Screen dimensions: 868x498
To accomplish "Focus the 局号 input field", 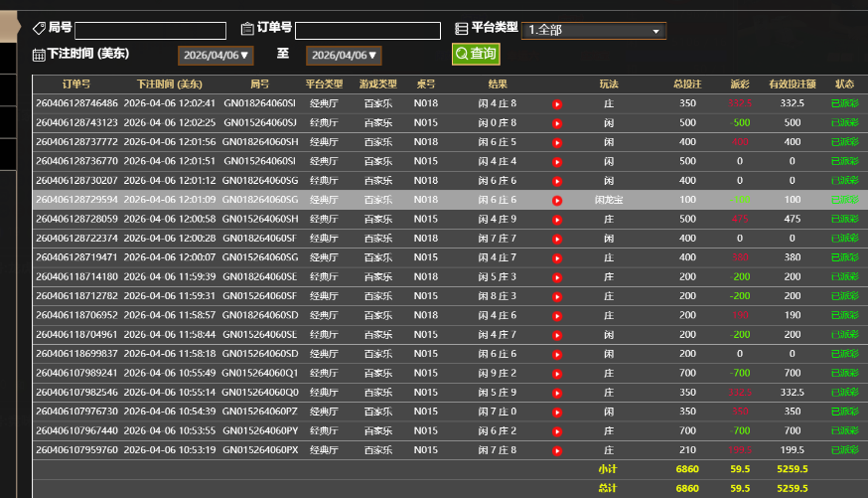I will [151, 31].
